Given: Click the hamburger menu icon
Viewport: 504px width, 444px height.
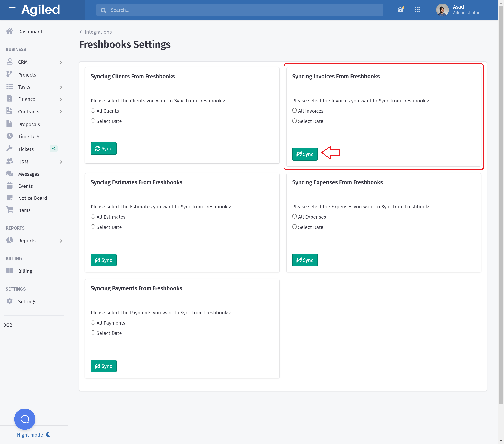Looking at the screenshot, I should point(12,10).
